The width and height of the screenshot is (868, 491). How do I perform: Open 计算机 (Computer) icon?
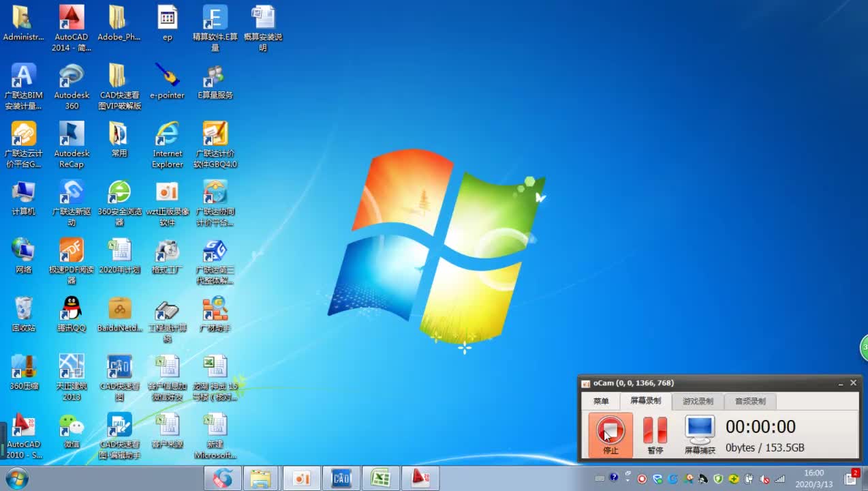click(x=23, y=198)
